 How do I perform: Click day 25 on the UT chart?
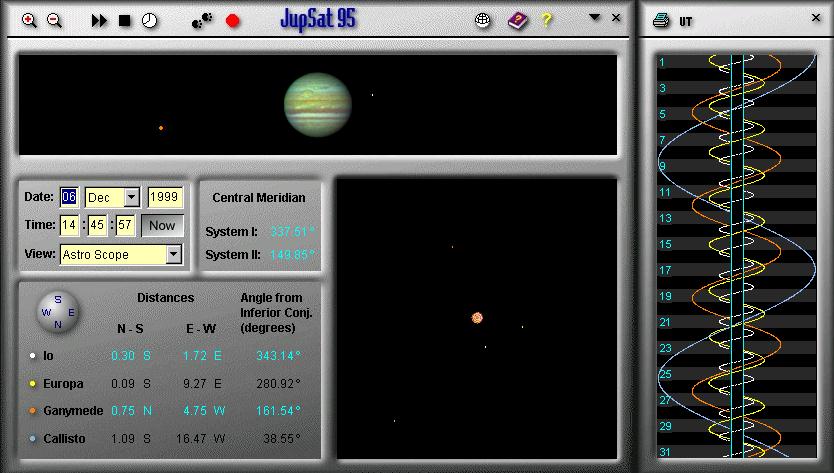coord(665,374)
